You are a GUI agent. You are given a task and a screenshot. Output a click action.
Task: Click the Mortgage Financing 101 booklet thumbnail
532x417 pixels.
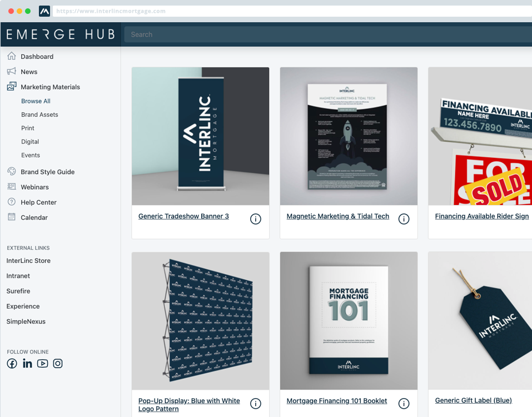(x=349, y=321)
